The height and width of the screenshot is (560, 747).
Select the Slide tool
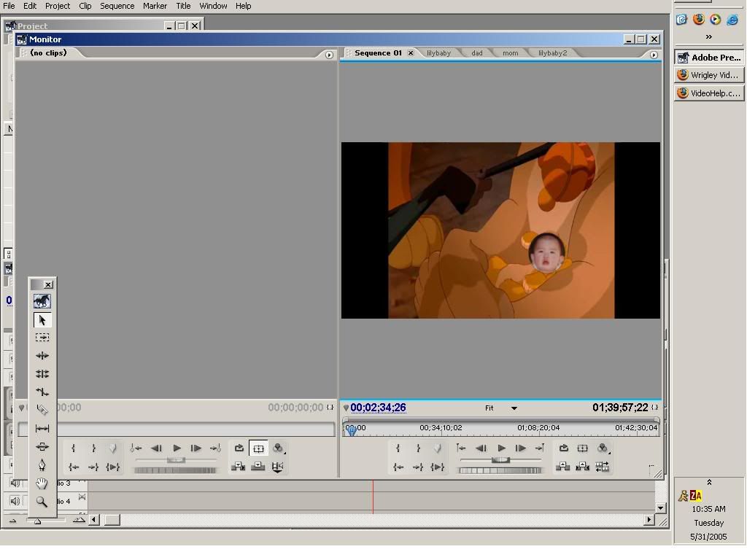coord(42,447)
